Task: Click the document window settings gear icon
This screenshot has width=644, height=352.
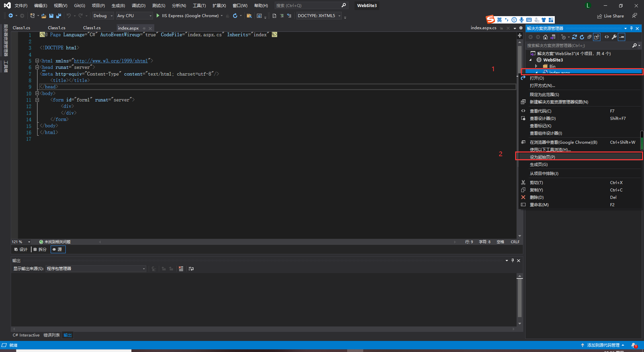Action: click(521, 28)
